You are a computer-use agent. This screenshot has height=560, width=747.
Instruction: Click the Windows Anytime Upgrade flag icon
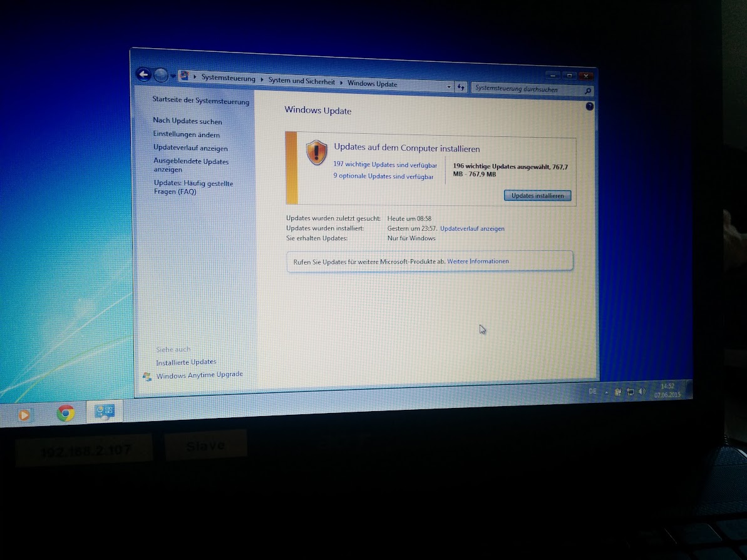[147, 377]
